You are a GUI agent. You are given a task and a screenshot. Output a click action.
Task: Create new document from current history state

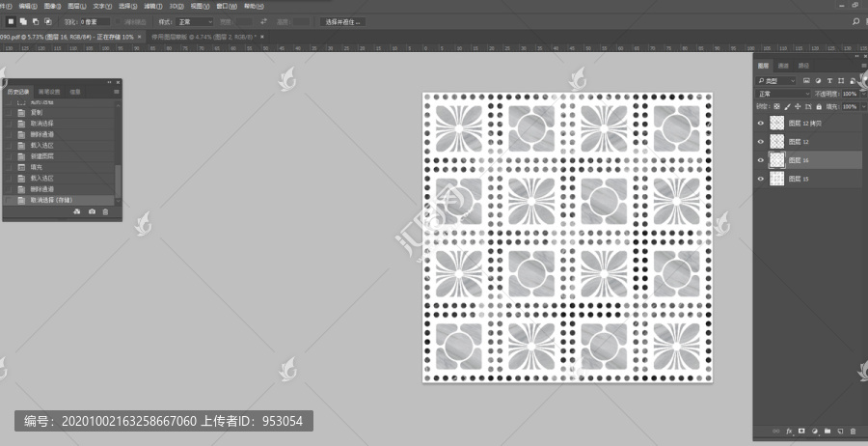coord(77,211)
